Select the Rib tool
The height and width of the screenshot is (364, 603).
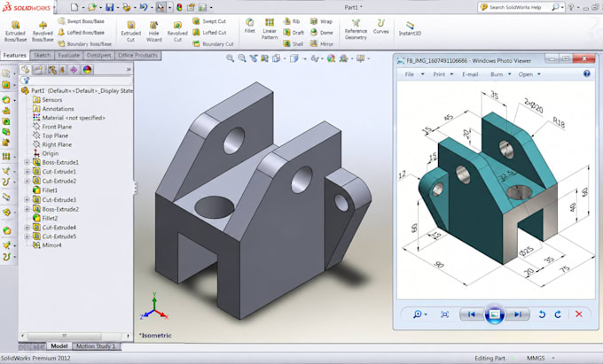tap(292, 21)
